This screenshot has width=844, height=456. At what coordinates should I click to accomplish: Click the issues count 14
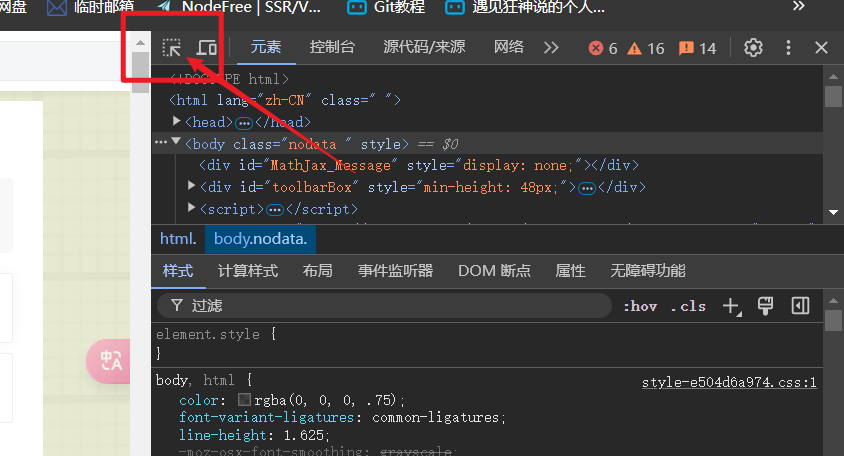(698, 48)
